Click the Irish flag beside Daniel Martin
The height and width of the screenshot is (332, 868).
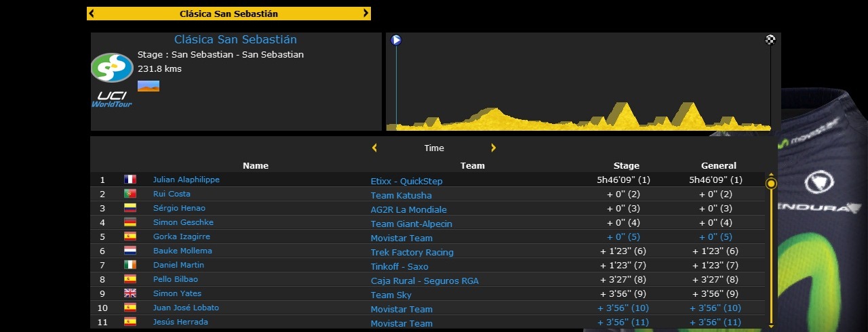[x=130, y=265]
